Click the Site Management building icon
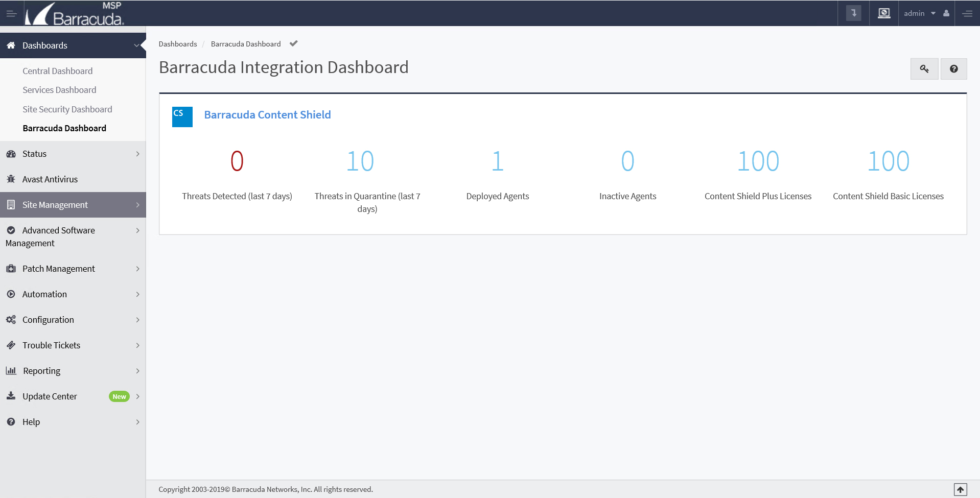980x498 pixels. [x=11, y=205]
